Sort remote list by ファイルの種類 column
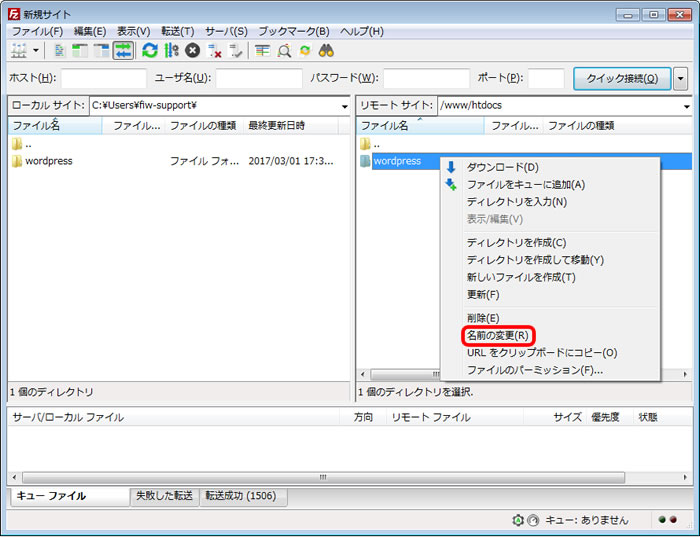 (x=618, y=125)
